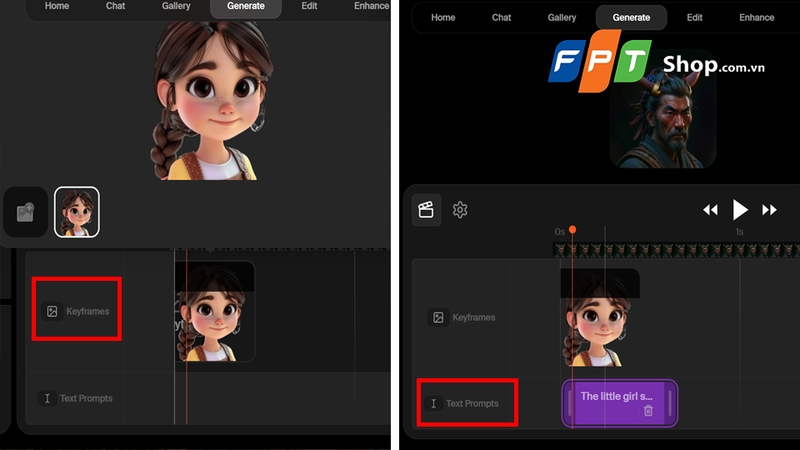
Task: Select the small girl thumbnail beside add image
Action: pyautogui.click(x=77, y=212)
